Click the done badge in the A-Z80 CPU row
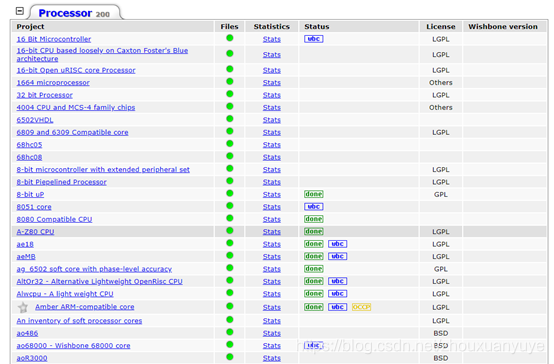 click(x=314, y=231)
